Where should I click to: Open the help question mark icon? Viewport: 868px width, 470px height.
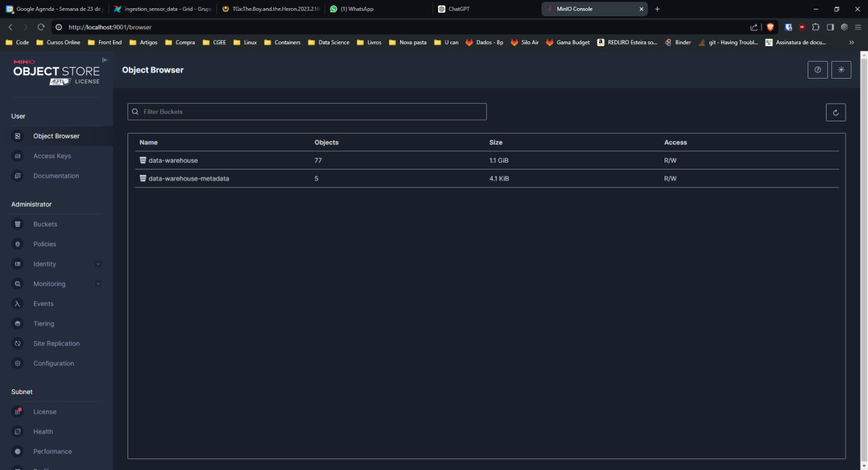(x=817, y=70)
